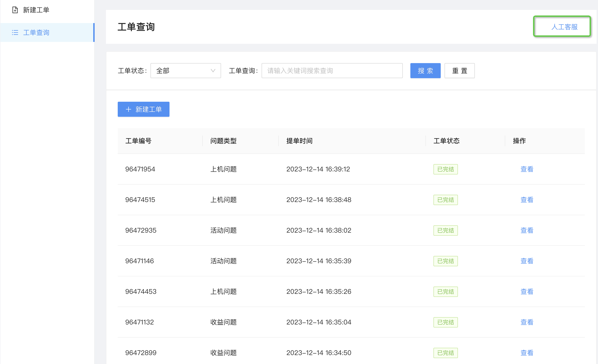Click timestamp 2023-12-14 16:35:26
Screen dimensions: 598x364
pos(319,291)
